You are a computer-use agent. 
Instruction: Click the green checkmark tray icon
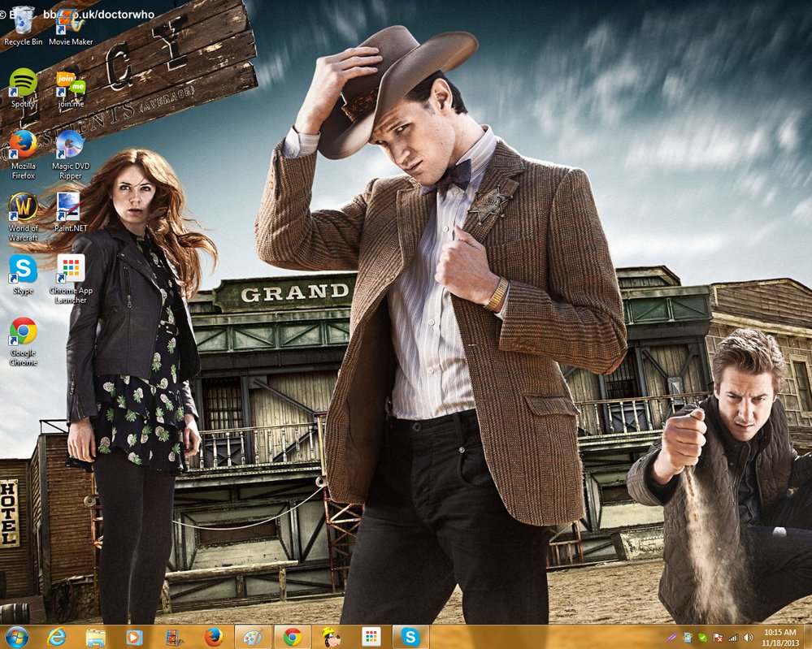pyautogui.click(x=703, y=638)
